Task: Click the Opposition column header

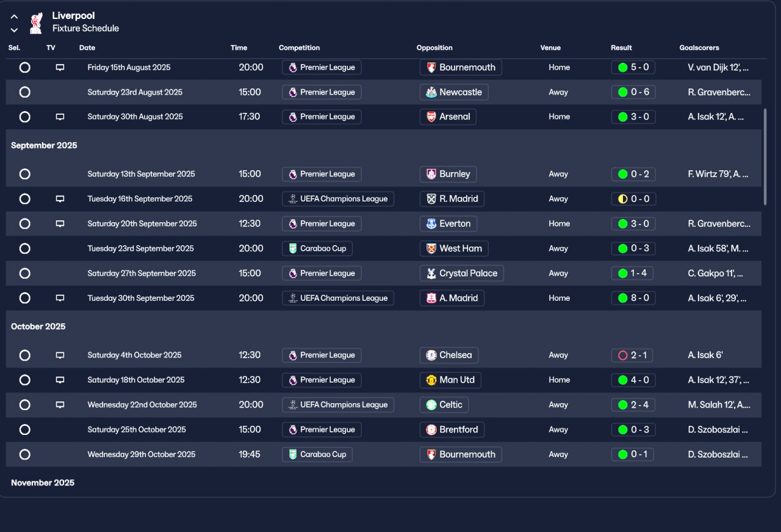Action: [x=434, y=48]
